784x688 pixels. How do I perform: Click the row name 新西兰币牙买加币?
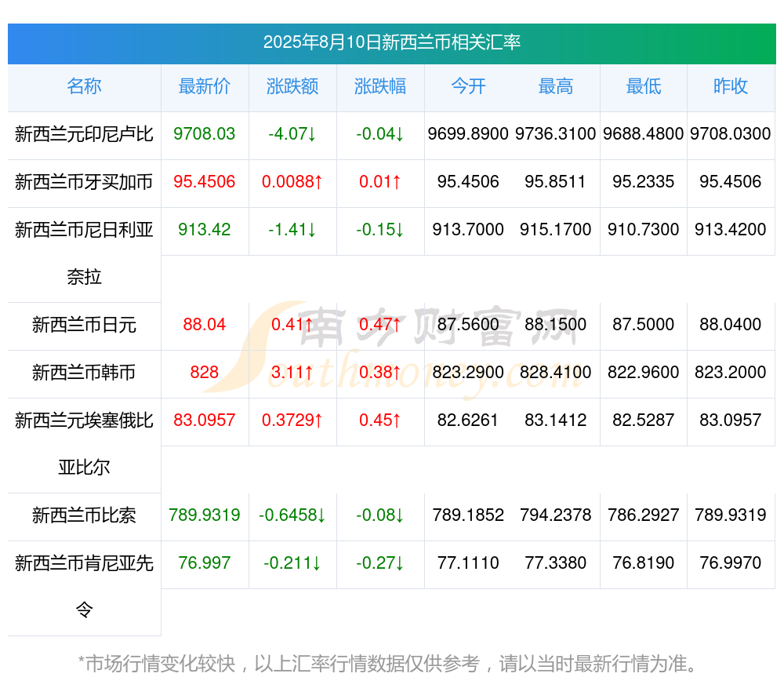point(84,182)
